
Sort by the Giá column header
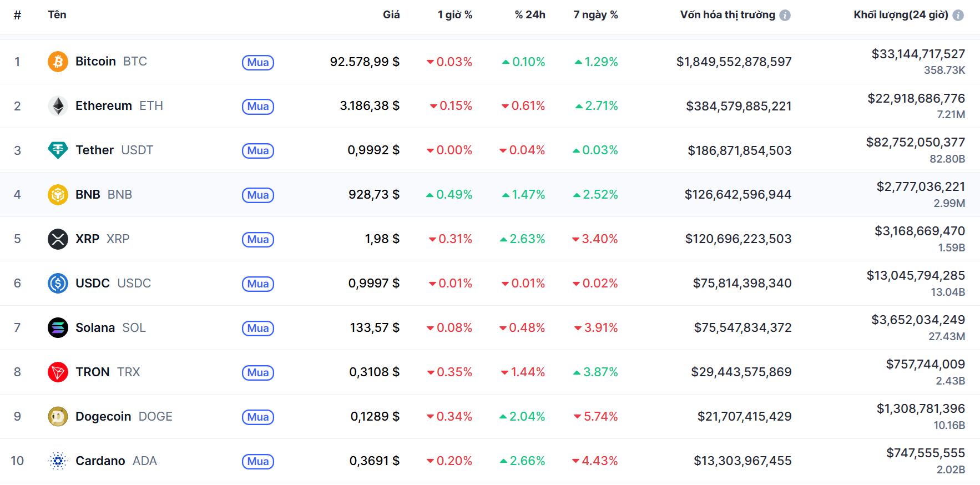(391, 15)
